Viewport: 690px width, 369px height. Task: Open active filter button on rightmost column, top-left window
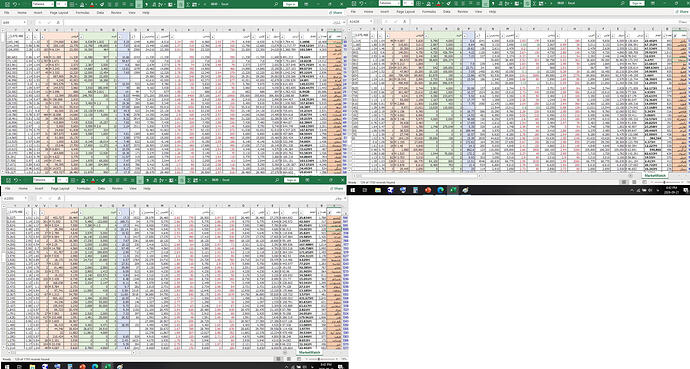[x=331, y=37]
